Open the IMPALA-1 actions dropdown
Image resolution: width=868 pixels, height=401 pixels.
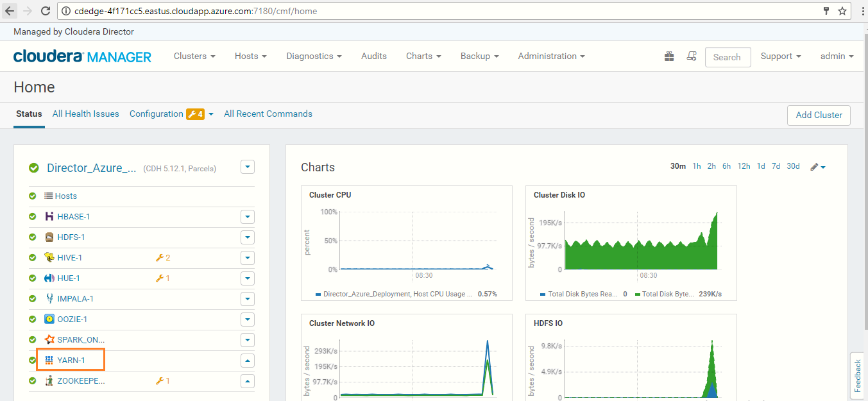point(248,299)
